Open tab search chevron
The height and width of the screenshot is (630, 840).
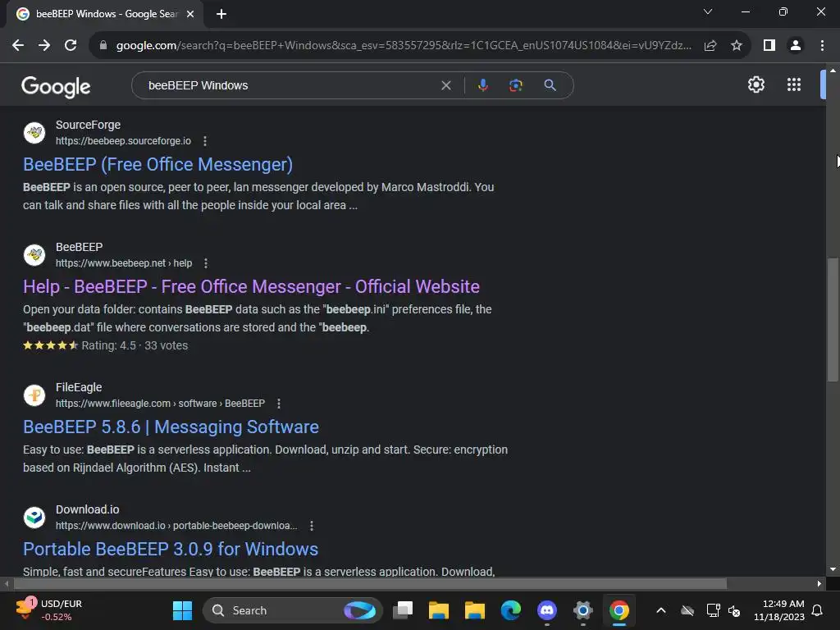point(708,11)
